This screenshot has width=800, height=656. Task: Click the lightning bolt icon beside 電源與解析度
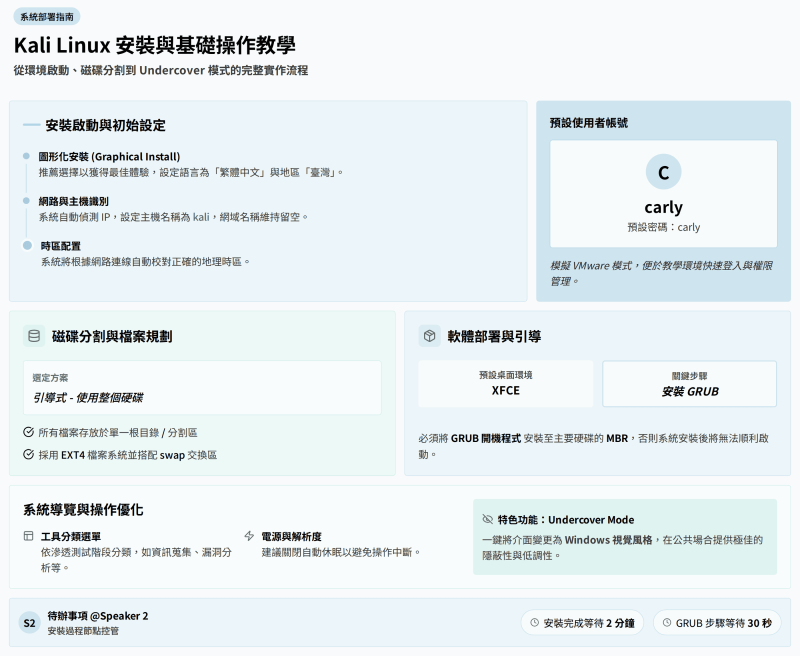click(x=249, y=536)
